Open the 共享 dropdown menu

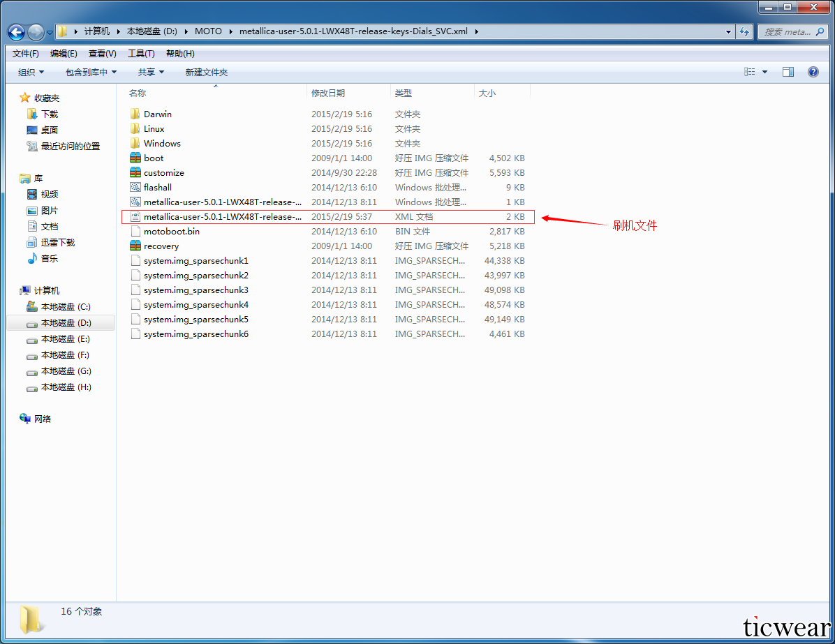tap(151, 73)
